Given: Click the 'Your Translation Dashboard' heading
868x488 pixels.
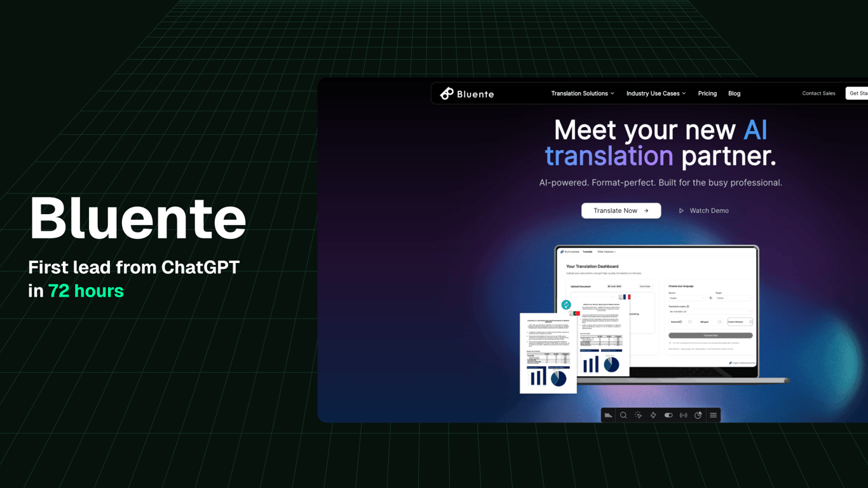Looking at the screenshot, I should coord(592,266).
